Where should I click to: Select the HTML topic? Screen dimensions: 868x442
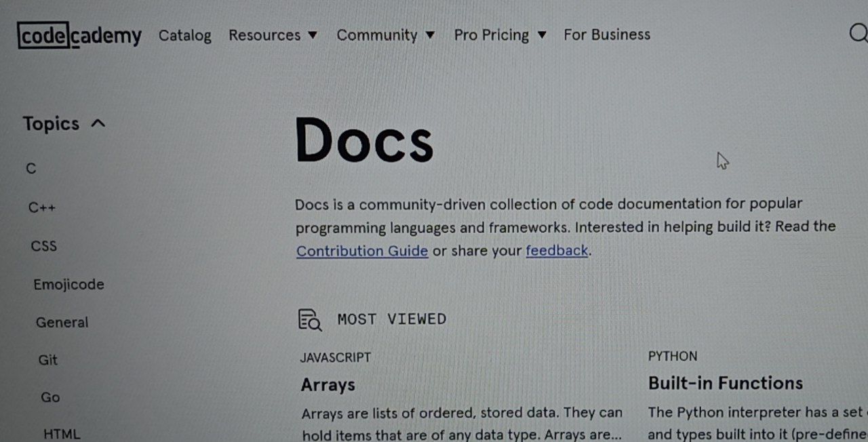point(62,434)
